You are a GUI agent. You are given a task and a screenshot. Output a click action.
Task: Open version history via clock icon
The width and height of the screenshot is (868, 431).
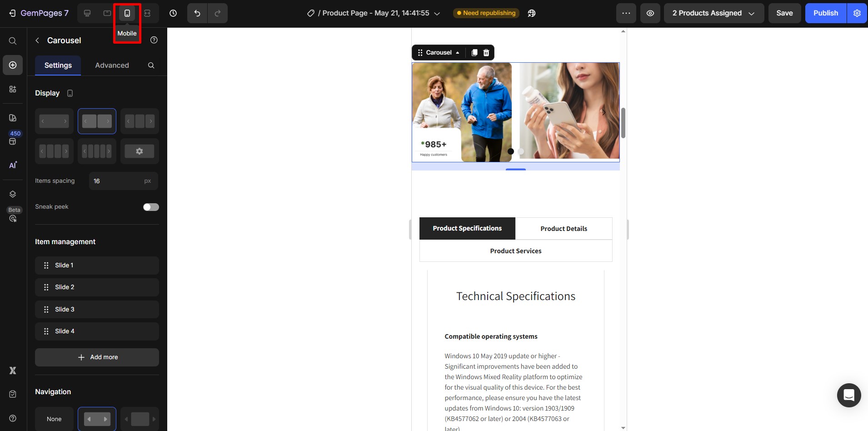[173, 13]
